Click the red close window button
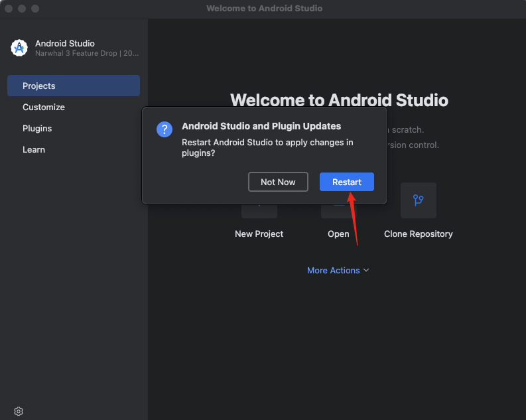 pyautogui.click(x=9, y=9)
